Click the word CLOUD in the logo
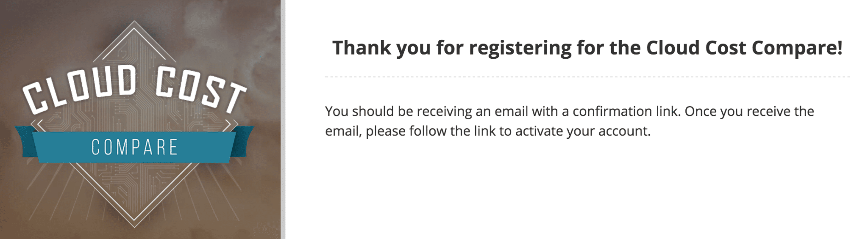The height and width of the screenshot is (239, 868). pos(81,88)
